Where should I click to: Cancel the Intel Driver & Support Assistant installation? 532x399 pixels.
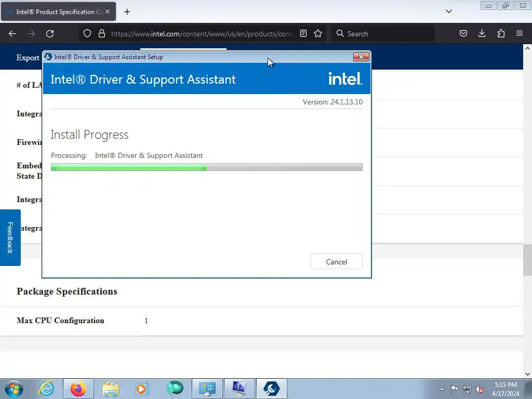(336, 262)
